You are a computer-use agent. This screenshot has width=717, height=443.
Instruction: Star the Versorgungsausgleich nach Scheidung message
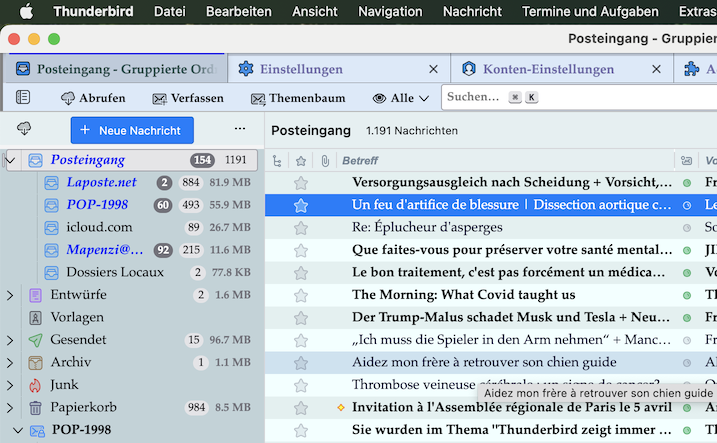click(301, 183)
